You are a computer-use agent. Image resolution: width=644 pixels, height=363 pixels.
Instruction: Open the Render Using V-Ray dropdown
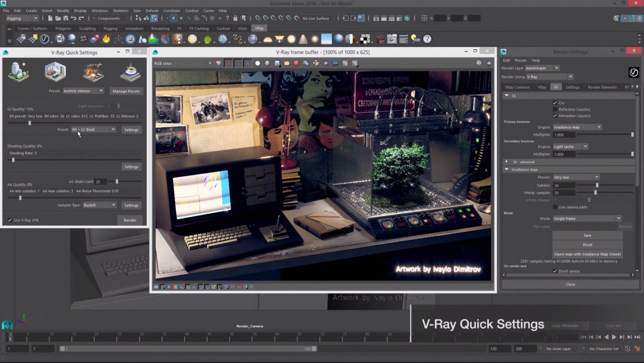tap(549, 76)
